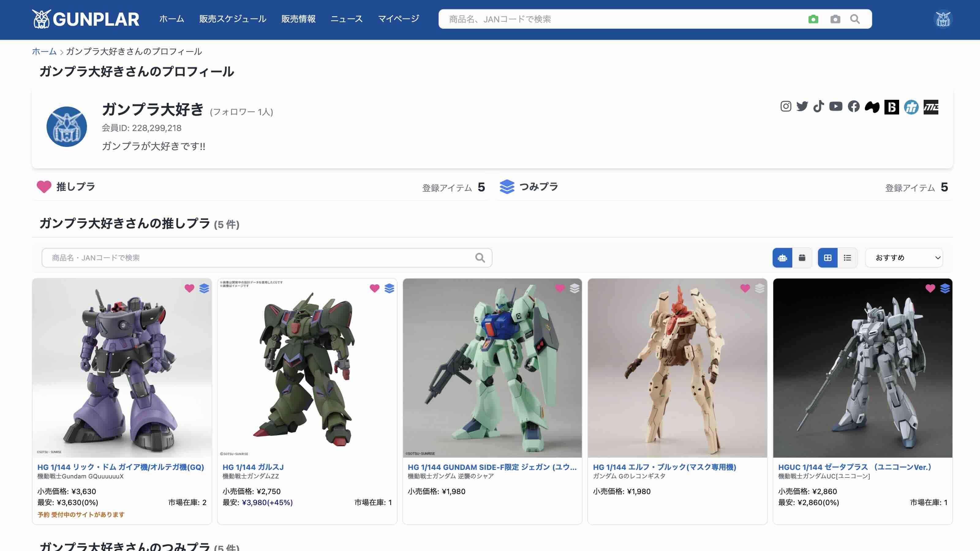The width and height of the screenshot is (980, 551).
Task: Click the ホーム breadcrumb link
Action: [44, 51]
